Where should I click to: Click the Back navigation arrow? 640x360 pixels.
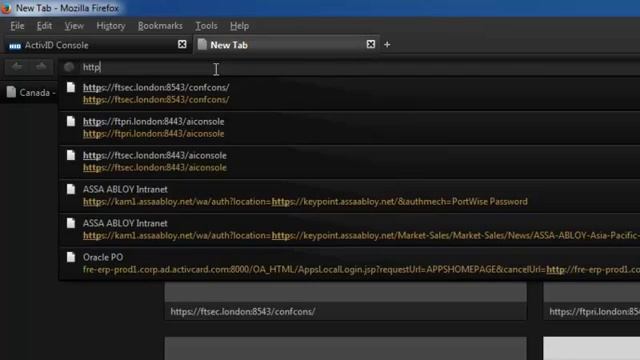pyautogui.click(x=17, y=67)
